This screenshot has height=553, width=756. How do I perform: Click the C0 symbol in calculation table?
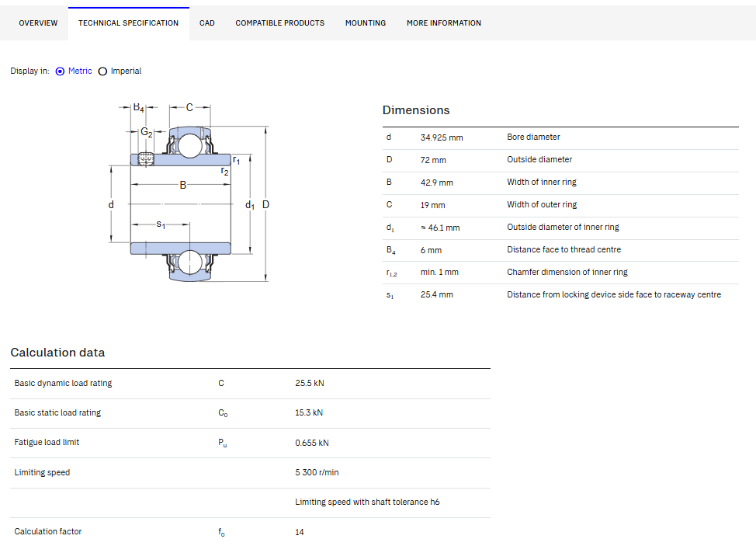click(223, 413)
